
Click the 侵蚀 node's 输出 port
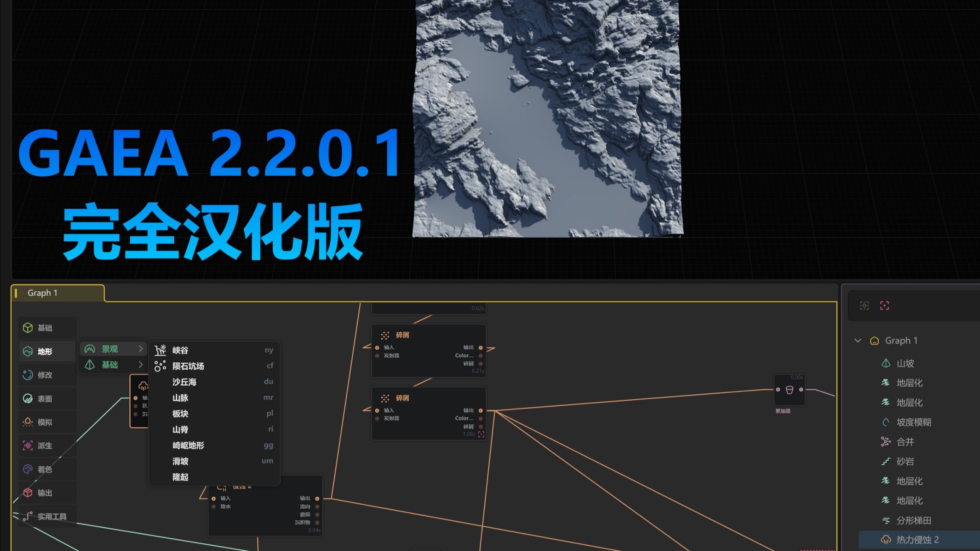click(317, 499)
